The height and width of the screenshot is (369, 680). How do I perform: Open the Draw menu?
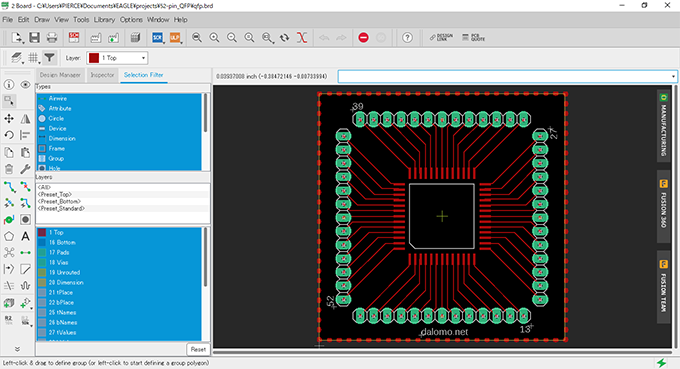pyautogui.click(x=42, y=20)
